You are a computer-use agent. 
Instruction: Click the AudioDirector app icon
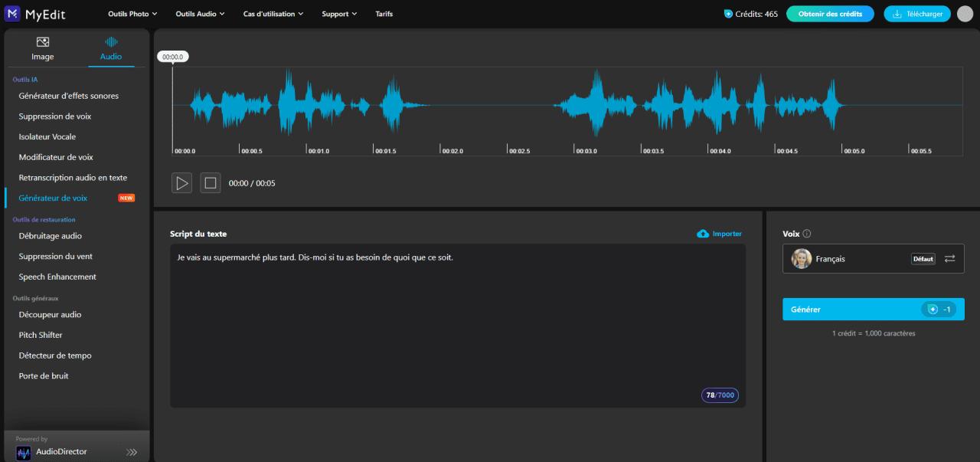[x=24, y=452]
